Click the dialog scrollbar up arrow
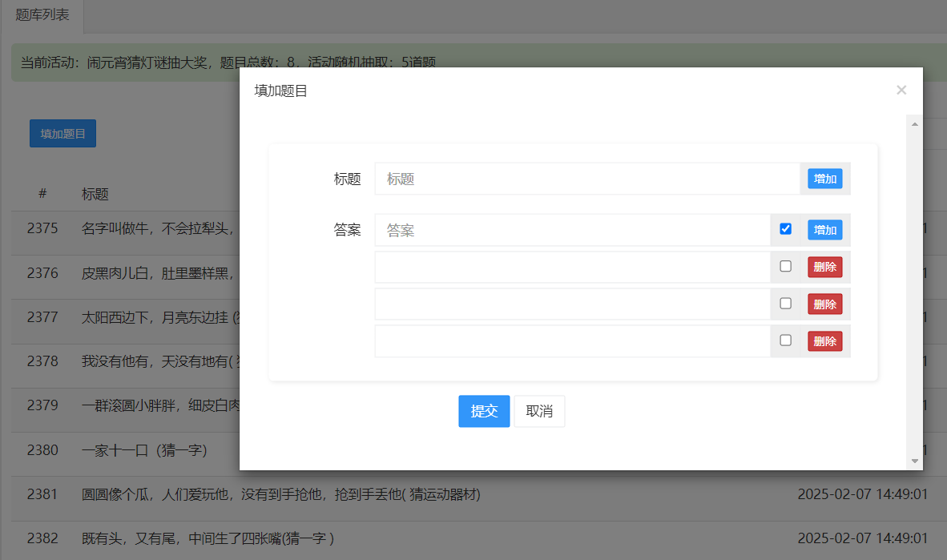Screen dimensions: 947x560 [x=914, y=124]
